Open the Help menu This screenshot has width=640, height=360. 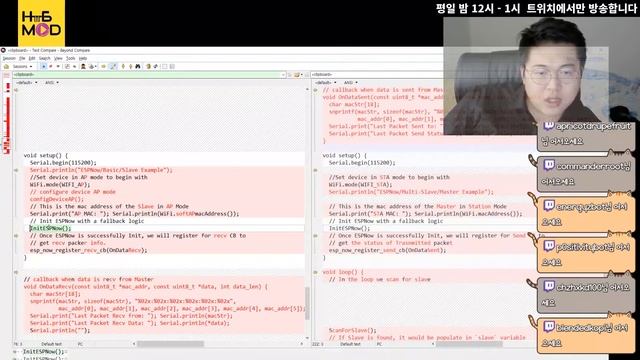point(83,58)
